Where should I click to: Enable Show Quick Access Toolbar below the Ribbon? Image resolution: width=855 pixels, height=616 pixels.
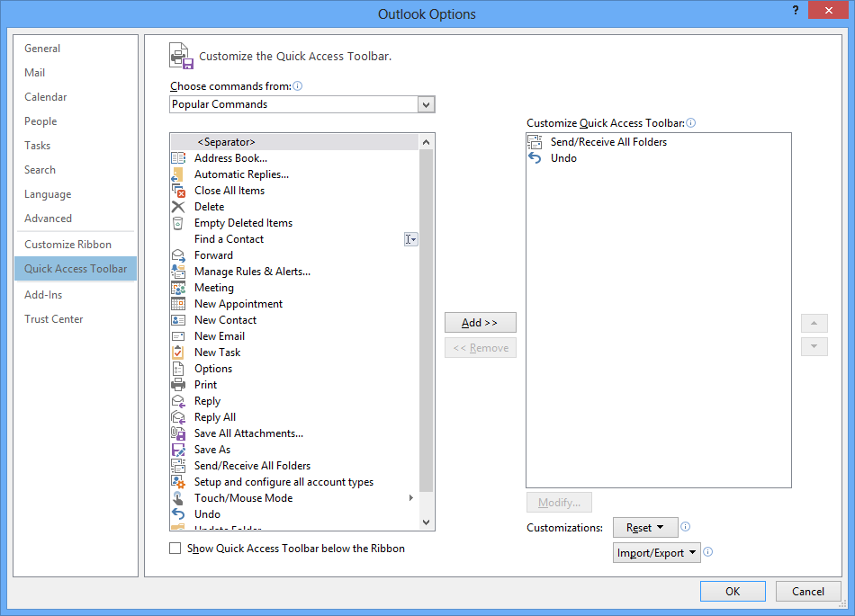coord(175,549)
